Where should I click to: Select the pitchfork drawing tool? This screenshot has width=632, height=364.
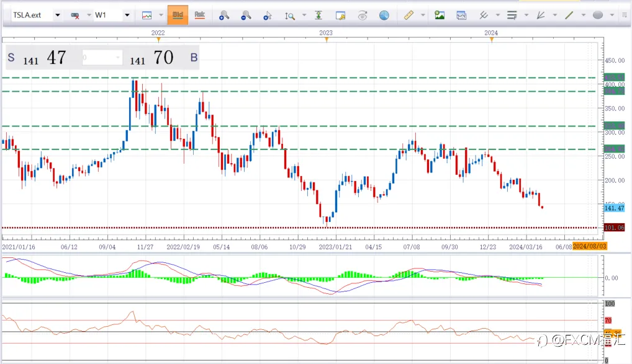(484, 16)
